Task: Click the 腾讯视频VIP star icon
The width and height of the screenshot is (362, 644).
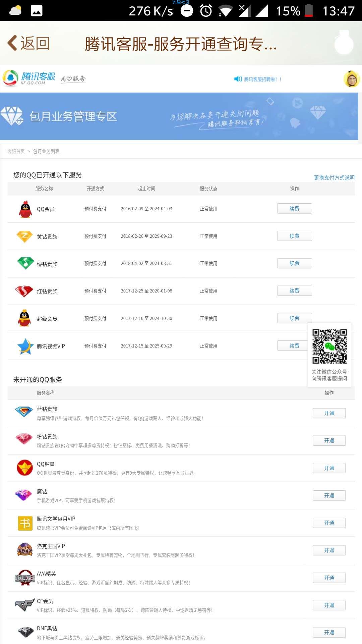Action: 25,346
